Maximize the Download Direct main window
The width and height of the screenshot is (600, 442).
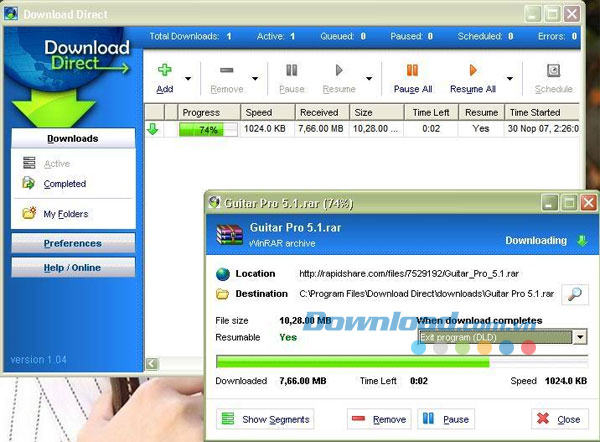tap(552, 15)
